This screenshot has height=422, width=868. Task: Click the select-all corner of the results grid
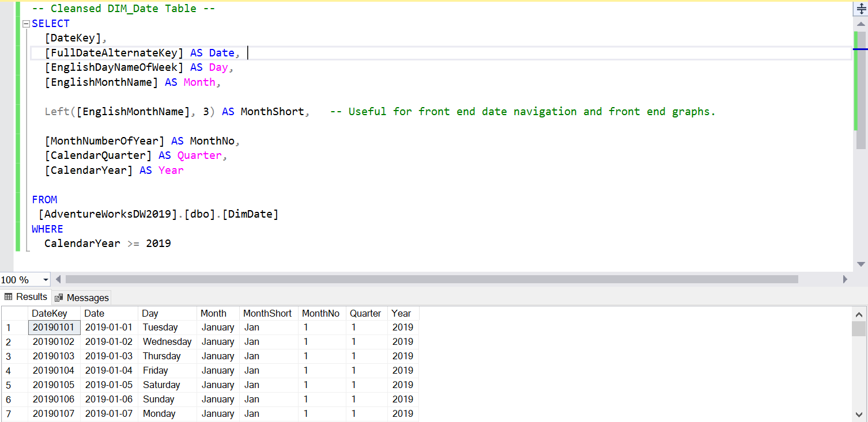pos(14,313)
